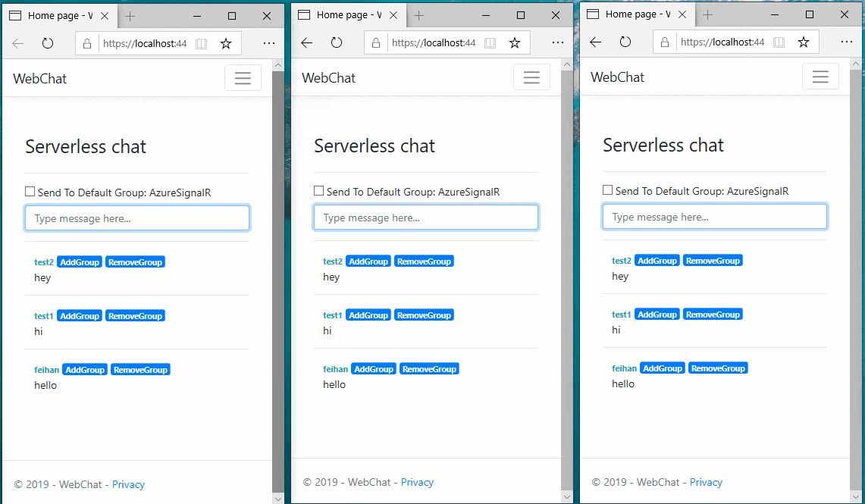Click the WebChat brand link in left window
This screenshot has width=865, height=504.
coord(39,79)
